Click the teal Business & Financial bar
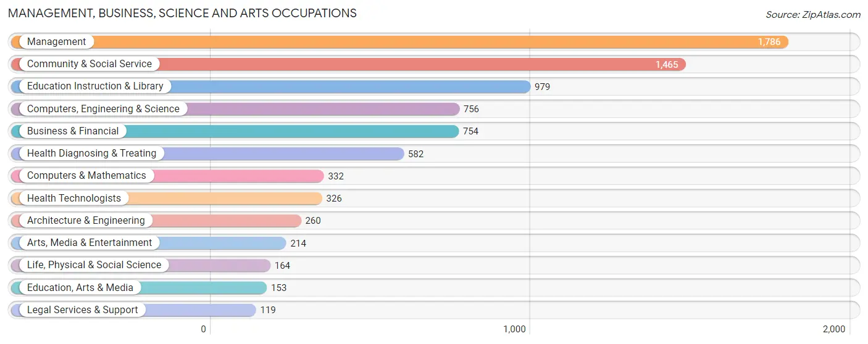 (235, 131)
